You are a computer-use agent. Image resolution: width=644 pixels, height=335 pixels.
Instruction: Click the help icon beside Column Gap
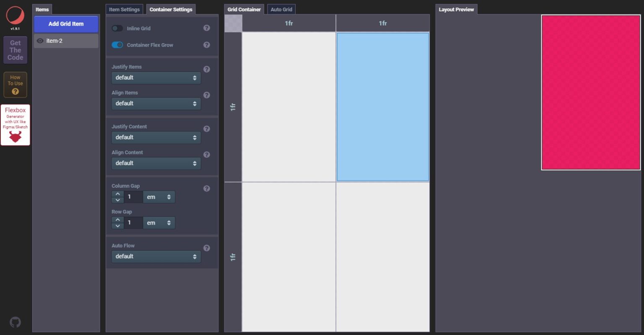coord(206,188)
